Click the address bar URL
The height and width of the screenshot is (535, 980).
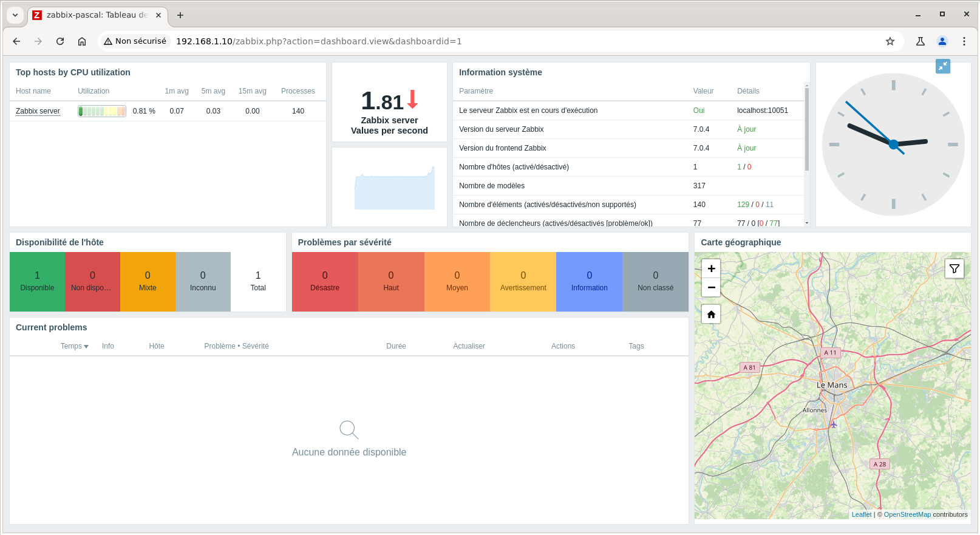click(x=319, y=41)
